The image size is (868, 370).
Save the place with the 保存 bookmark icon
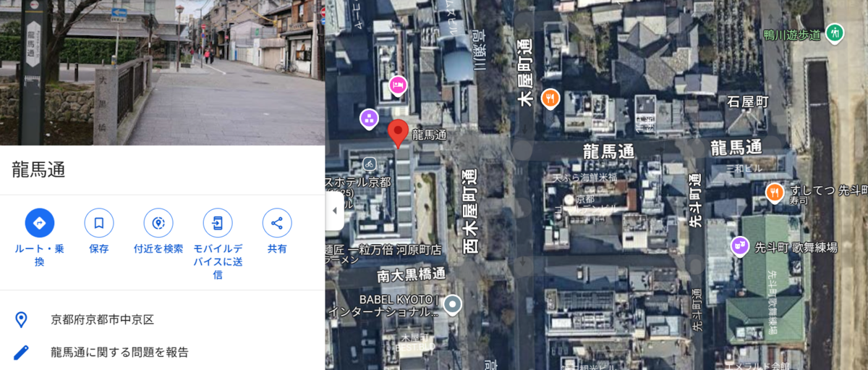click(99, 223)
